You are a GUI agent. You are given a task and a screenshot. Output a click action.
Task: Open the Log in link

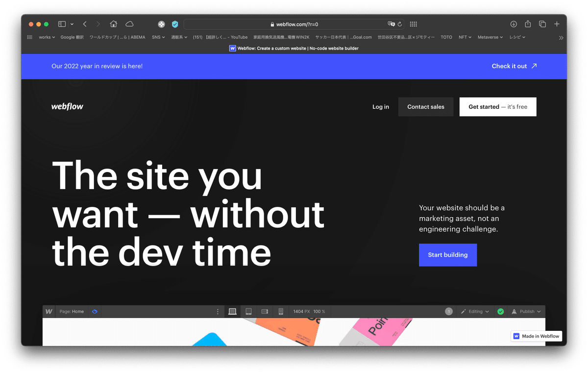pos(381,107)
